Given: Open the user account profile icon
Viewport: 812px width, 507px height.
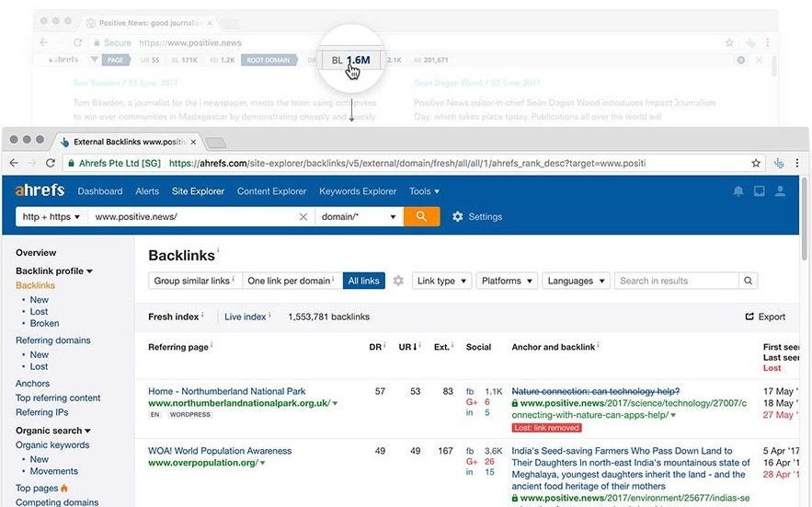Looking at the screenshot, I should pyautogui.click(x=780, y=191).
